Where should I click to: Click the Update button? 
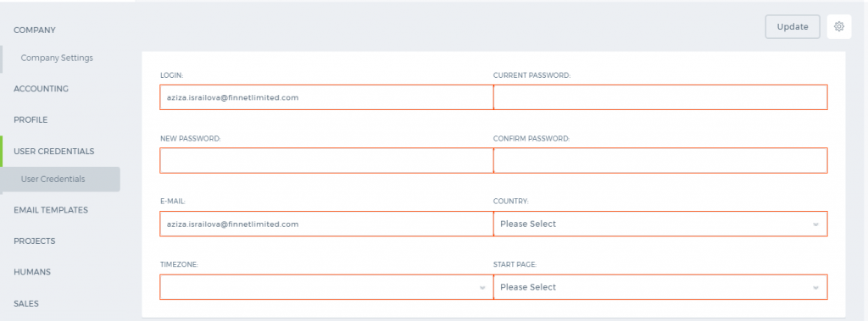793,26
